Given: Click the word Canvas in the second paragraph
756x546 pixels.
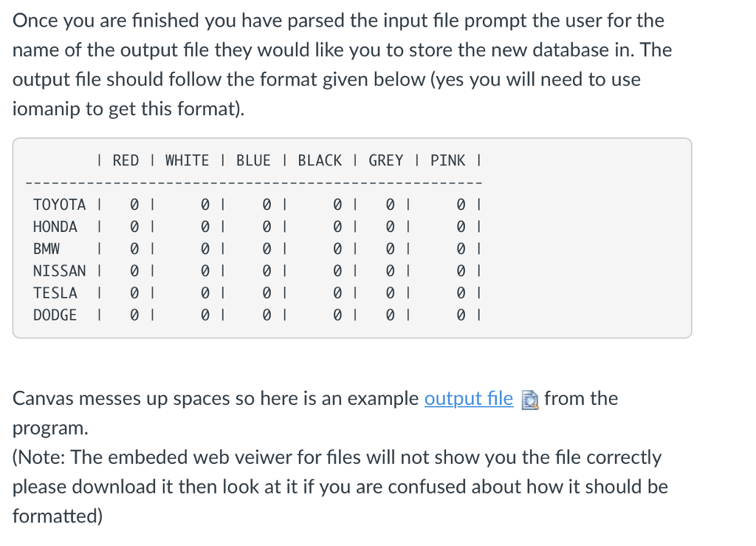Looking at the screenshot, I should coord(43,399).
